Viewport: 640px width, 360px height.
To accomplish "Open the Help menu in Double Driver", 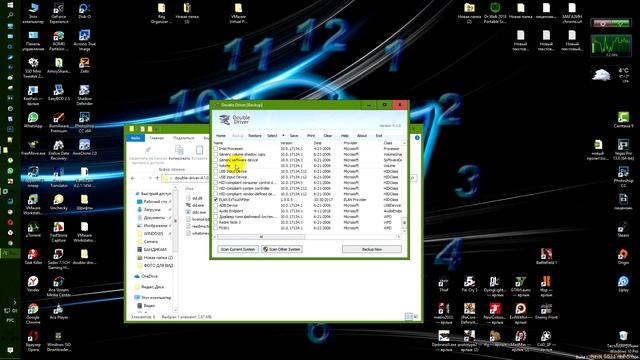I will (345, 136).
